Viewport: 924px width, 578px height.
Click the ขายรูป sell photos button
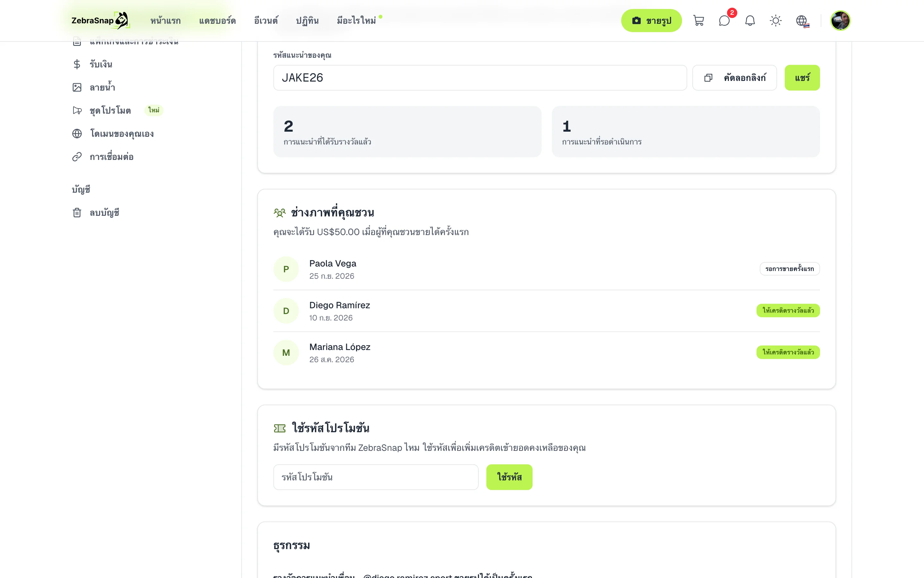[x=651, y=21]
